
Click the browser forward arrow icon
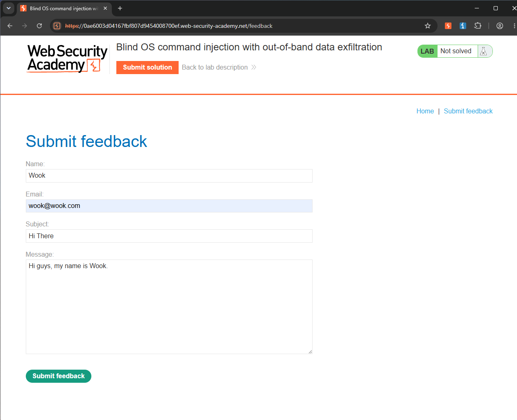tap(25, 26)
